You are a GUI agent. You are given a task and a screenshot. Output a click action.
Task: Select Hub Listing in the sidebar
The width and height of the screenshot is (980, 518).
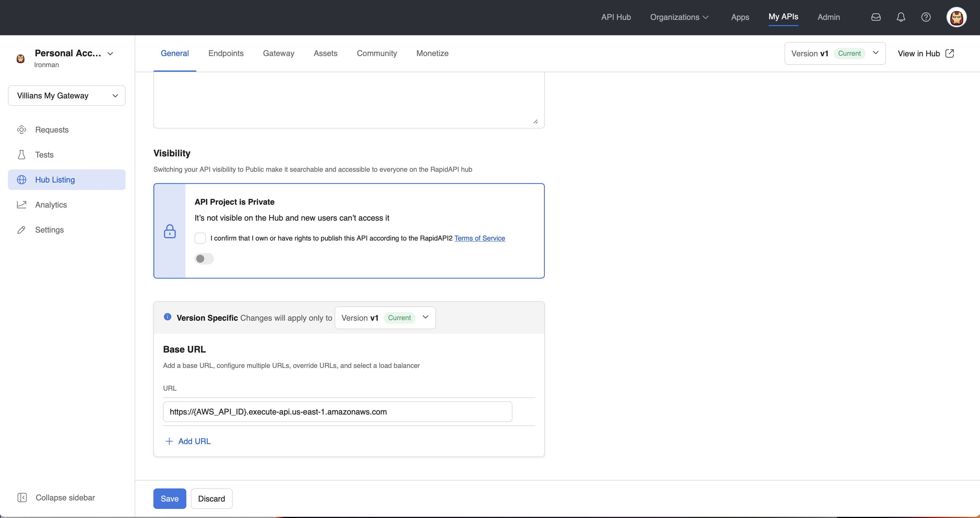pyautogui.click(x=66, y=180)
